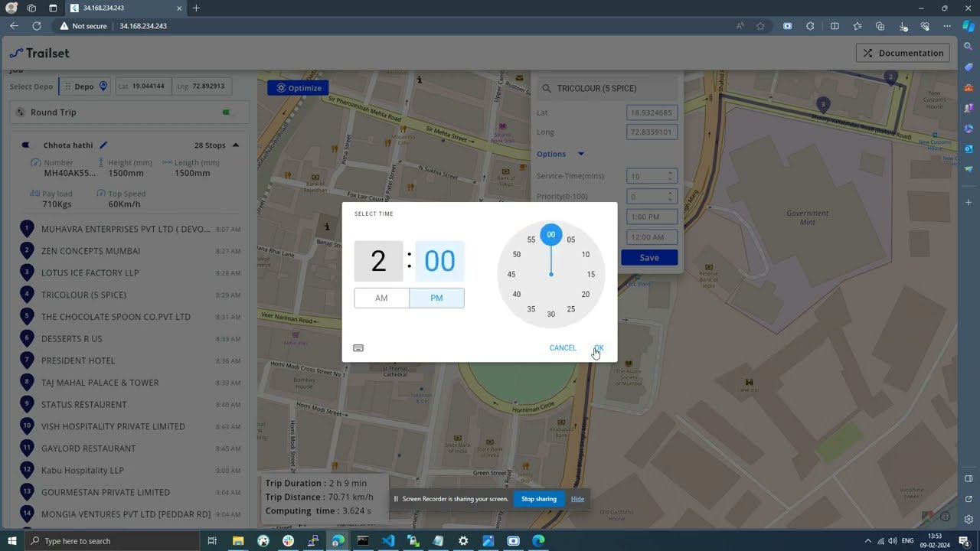Open Settings and more ellipsis
980x551 pixels.
[x=947, y=26]
